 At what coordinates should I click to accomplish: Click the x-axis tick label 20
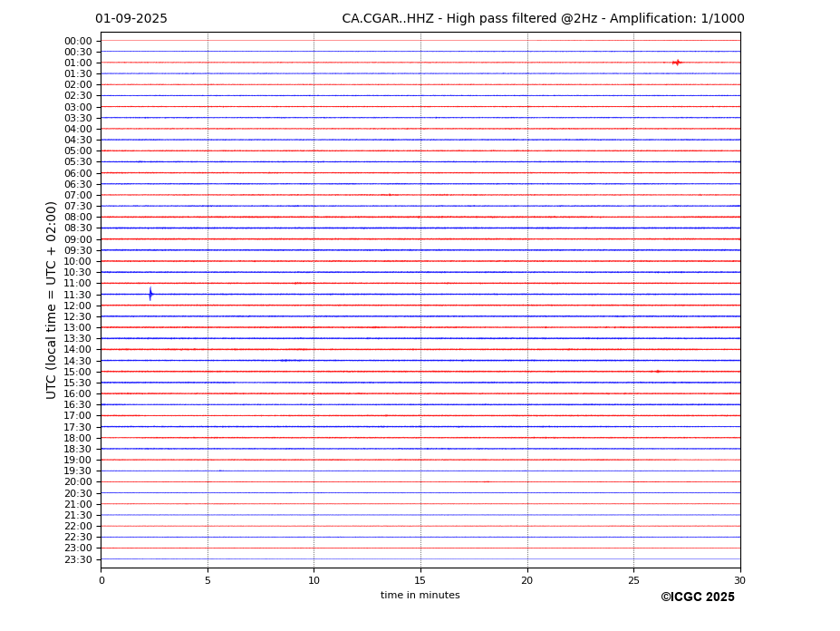tap(527, 580)
